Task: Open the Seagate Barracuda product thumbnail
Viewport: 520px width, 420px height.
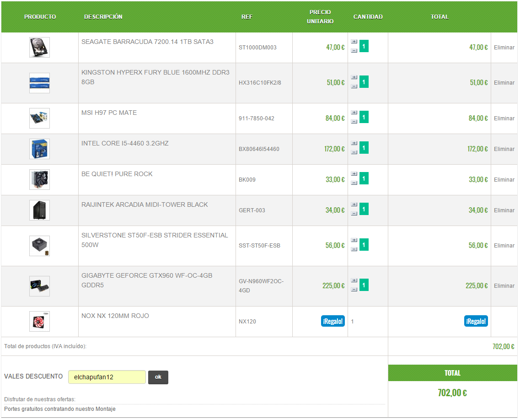Action: (x=39, y=48)
